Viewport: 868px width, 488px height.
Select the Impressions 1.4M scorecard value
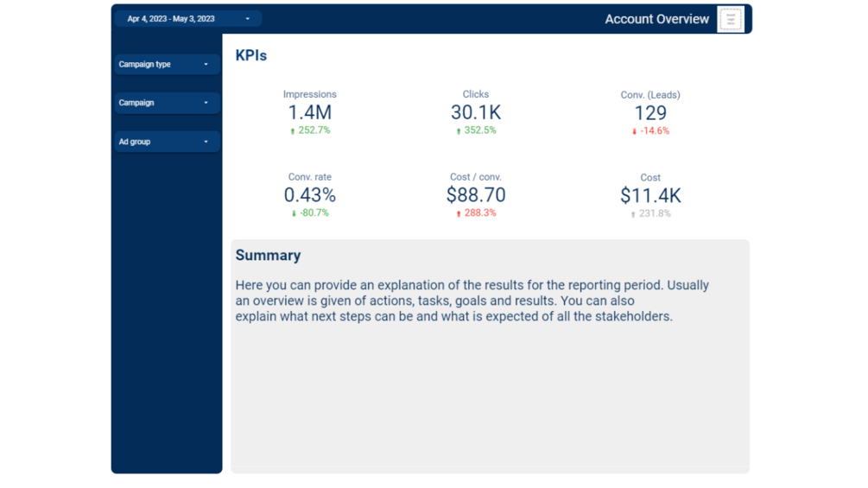(x=310, y=112)
